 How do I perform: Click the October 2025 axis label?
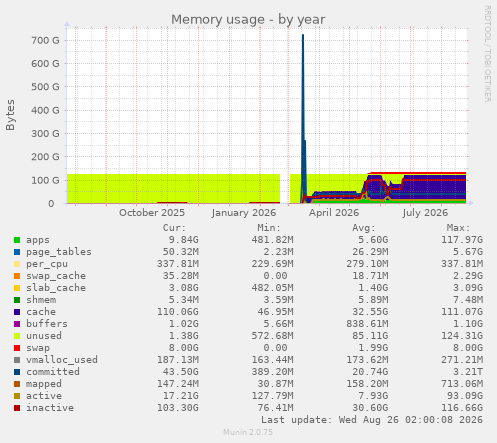(x=152, y=213)
